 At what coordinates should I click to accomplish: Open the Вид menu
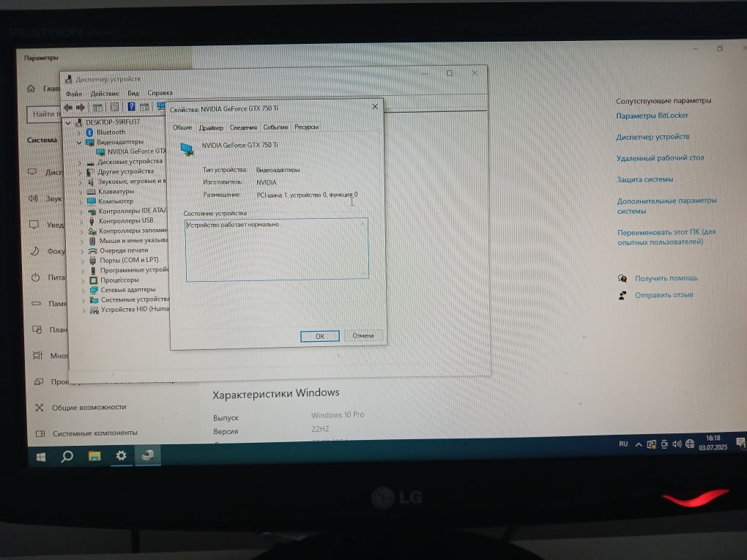[133, 94]
